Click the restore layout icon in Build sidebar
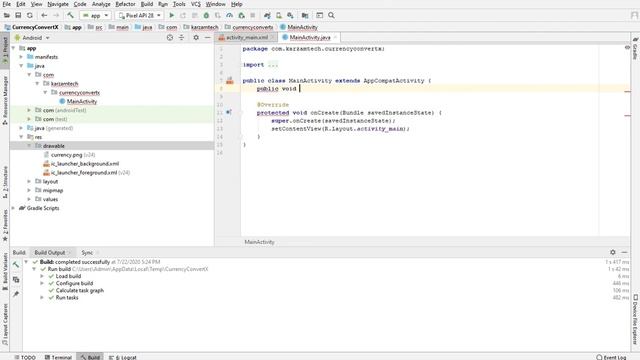Viewport: 640px width, 360px height. 16,280
